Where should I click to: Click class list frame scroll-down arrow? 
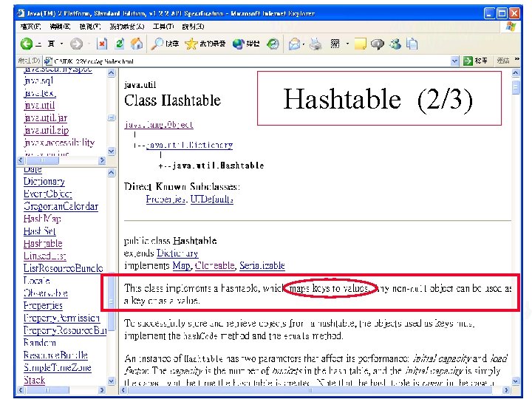click(112, 381)
